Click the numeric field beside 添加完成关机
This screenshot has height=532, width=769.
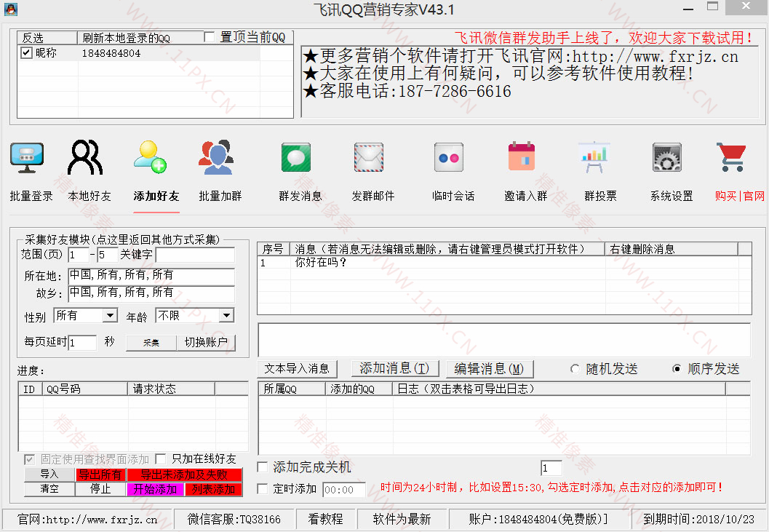[x=551, y=468]
